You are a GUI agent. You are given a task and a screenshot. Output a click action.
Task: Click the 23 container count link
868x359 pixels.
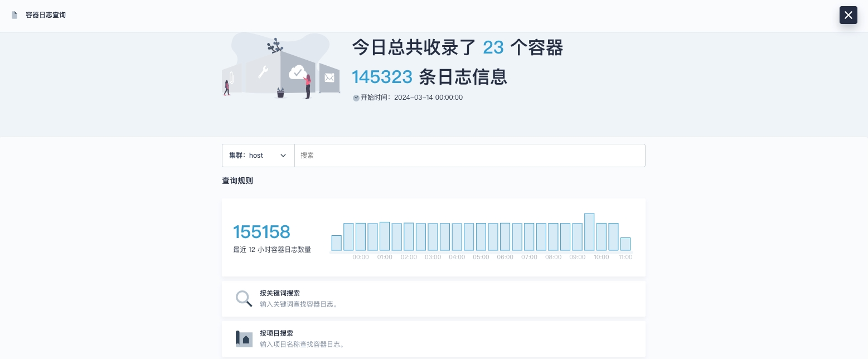click(x=493, y=47)
